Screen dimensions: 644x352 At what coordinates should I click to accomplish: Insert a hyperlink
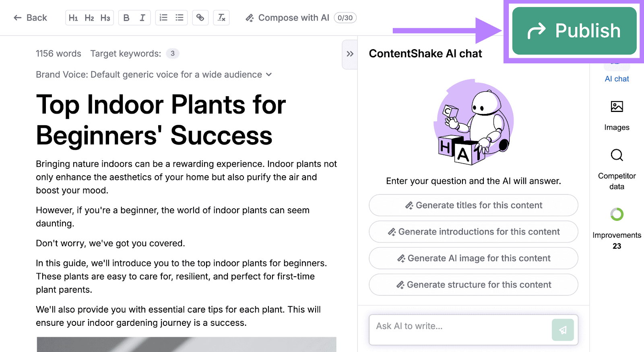tap(200, 18)
